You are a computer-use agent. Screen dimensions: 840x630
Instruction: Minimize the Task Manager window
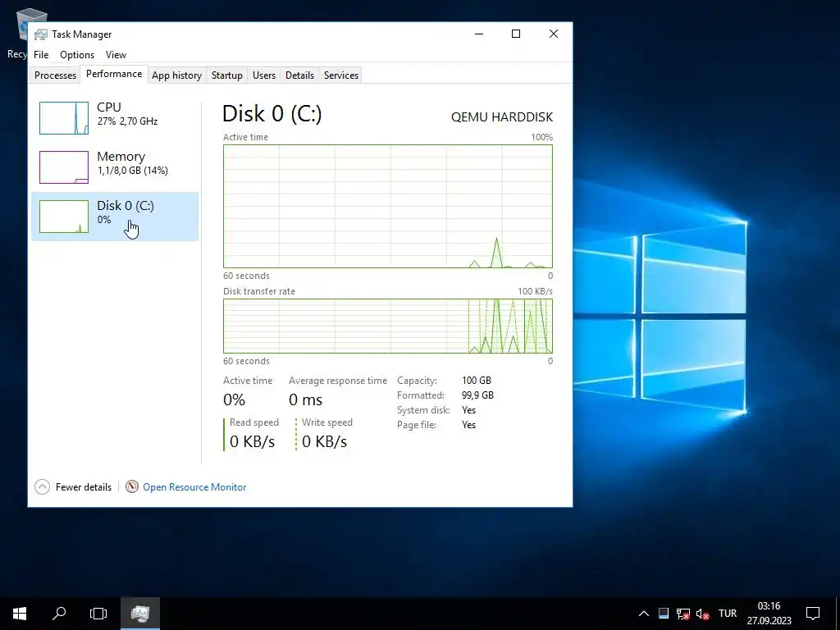(479, 34)
